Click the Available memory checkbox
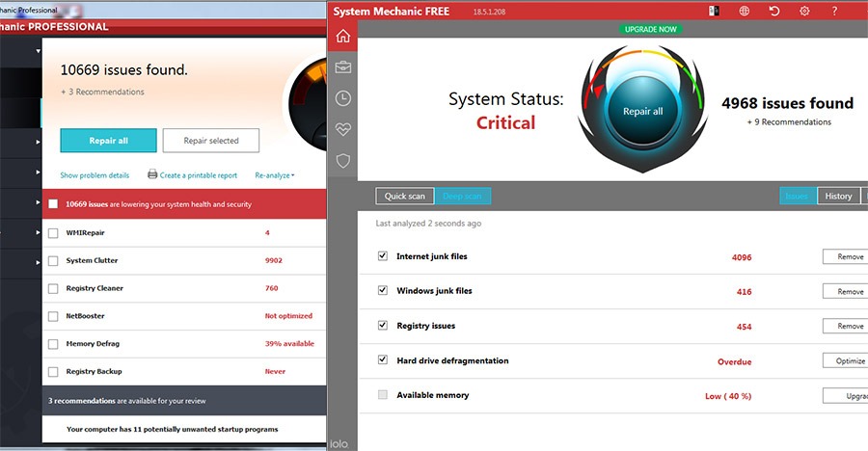Image resolution: width=868 pixels, height=451 pixels. click(383, 394)
